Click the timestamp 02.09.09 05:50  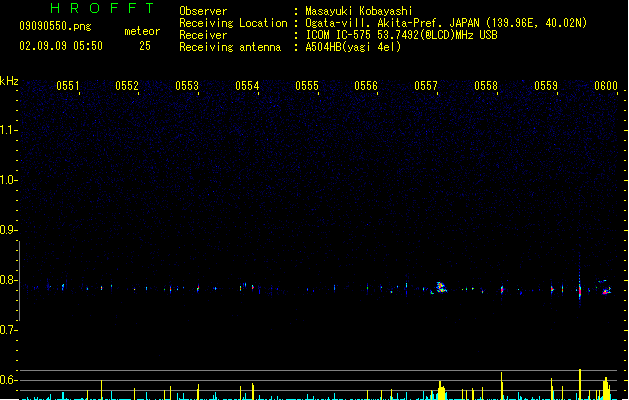pyautogui.click(x=61, y=46)
